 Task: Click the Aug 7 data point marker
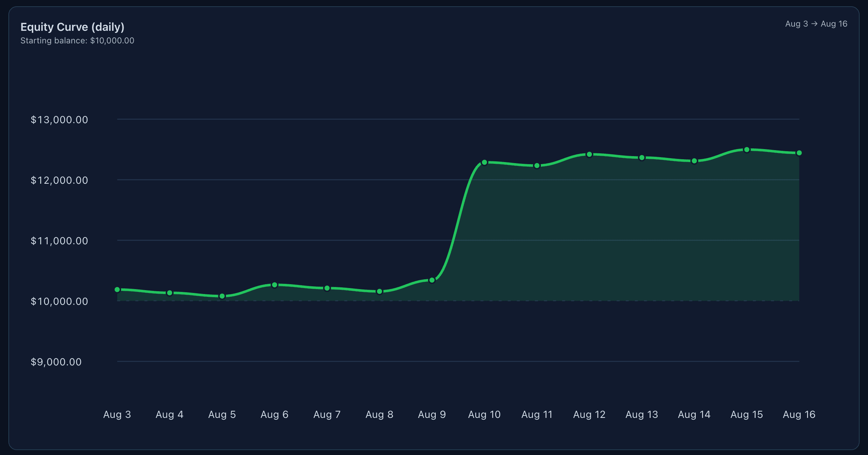pyautogui.click(x=327, y=288)
